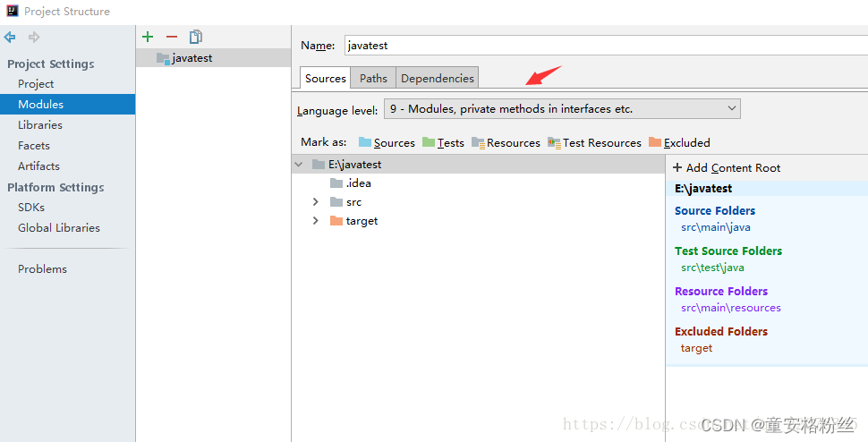868x442 pixels.
Task: Select the src folder row
Action: pos(478,202)
